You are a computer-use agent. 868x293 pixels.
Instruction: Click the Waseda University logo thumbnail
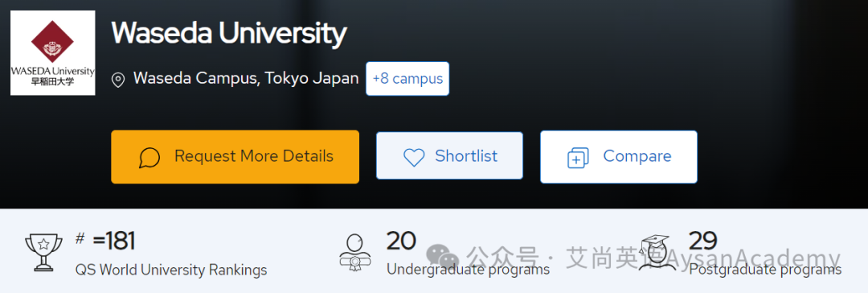[x=53, y=52]
